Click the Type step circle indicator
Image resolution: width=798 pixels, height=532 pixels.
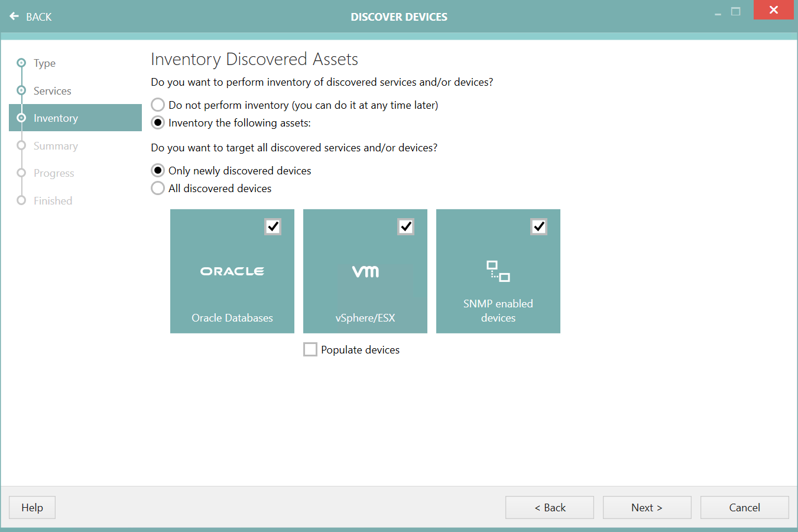pyautogui.click(x=21, y=63)
